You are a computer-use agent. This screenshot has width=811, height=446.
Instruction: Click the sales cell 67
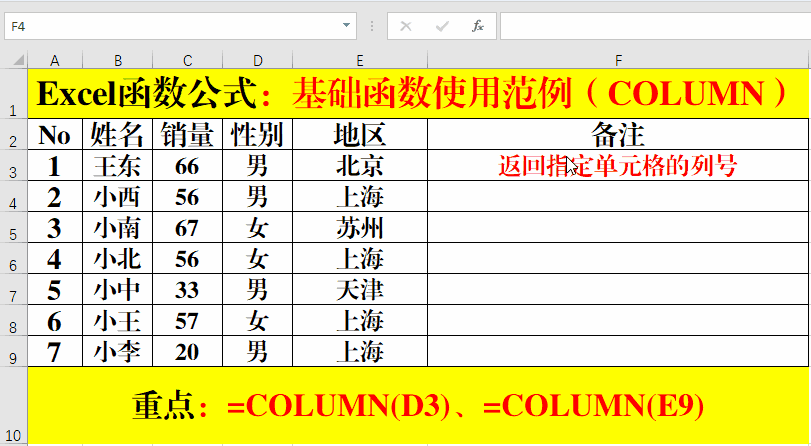point(187,228)
